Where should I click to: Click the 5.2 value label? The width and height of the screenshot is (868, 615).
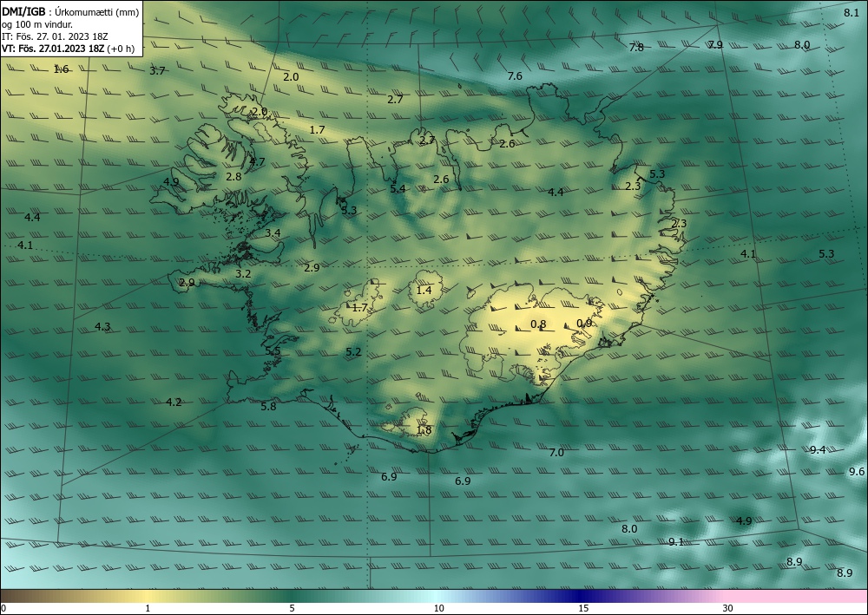point(353,352)
